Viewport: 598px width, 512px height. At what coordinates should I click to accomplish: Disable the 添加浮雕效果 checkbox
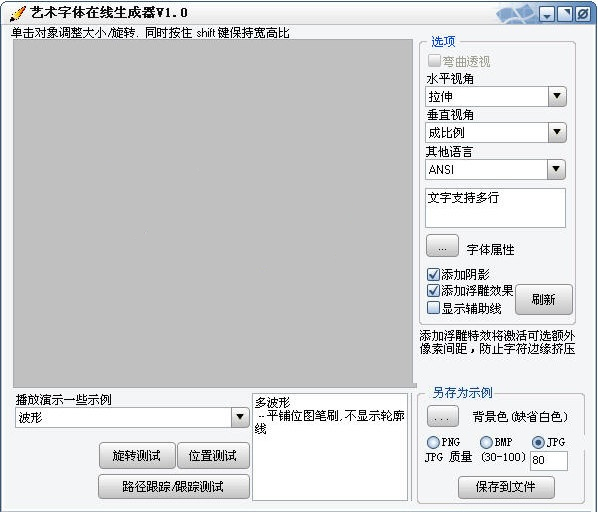[433, 291]
